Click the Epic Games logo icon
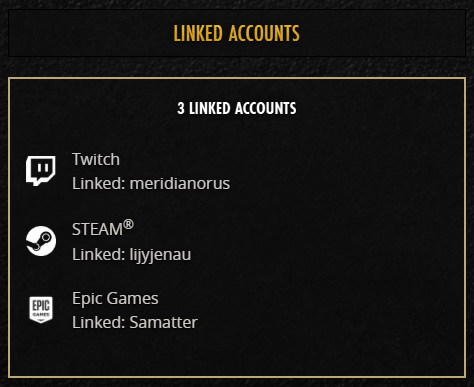The height and width of the screenshot is (387, 474). click(x=41, y=310)
